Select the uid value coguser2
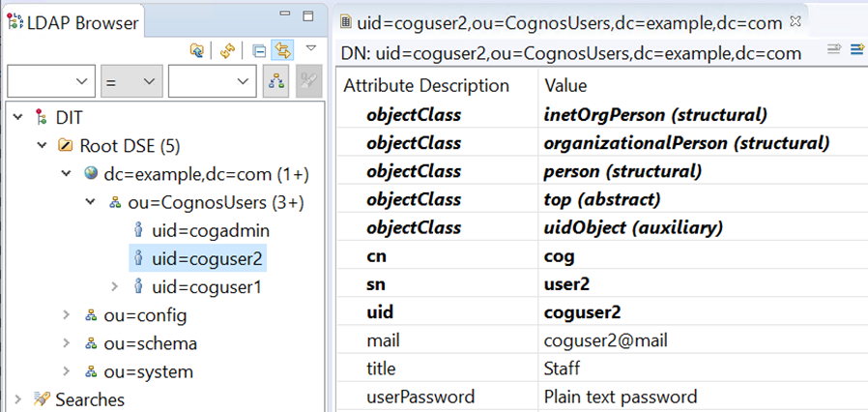This screenshot has height=412, width=868. pos(582,313)
